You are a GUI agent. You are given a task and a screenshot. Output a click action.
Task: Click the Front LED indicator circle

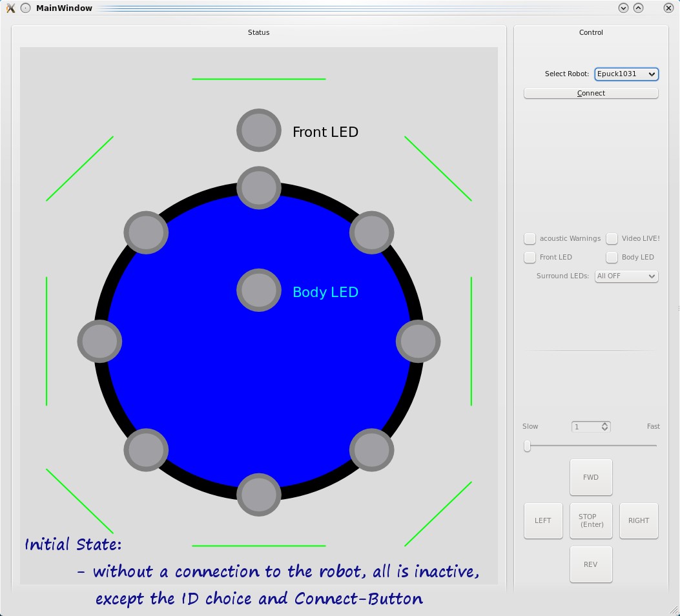point(259,130)
